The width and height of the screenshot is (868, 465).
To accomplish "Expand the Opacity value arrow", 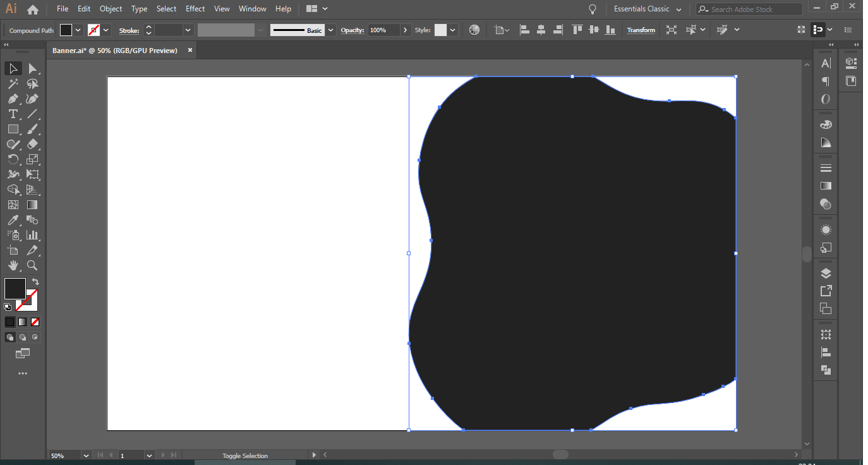I will [x=406, y=30].
